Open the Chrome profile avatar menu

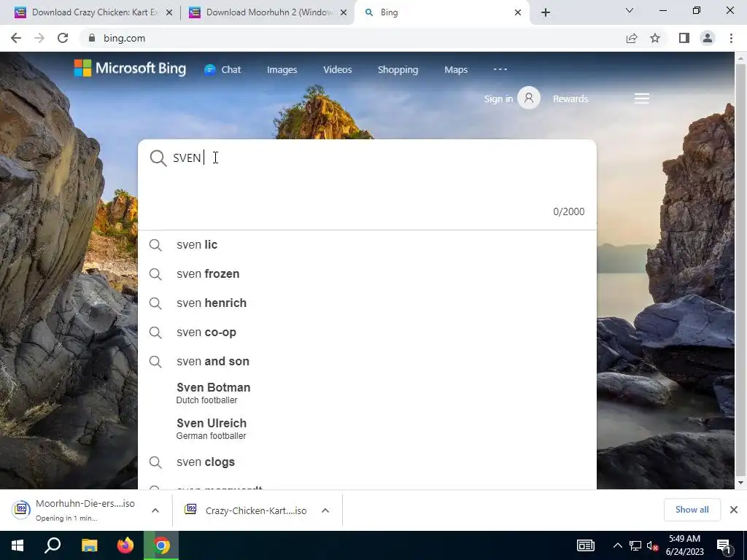(708, 38)
